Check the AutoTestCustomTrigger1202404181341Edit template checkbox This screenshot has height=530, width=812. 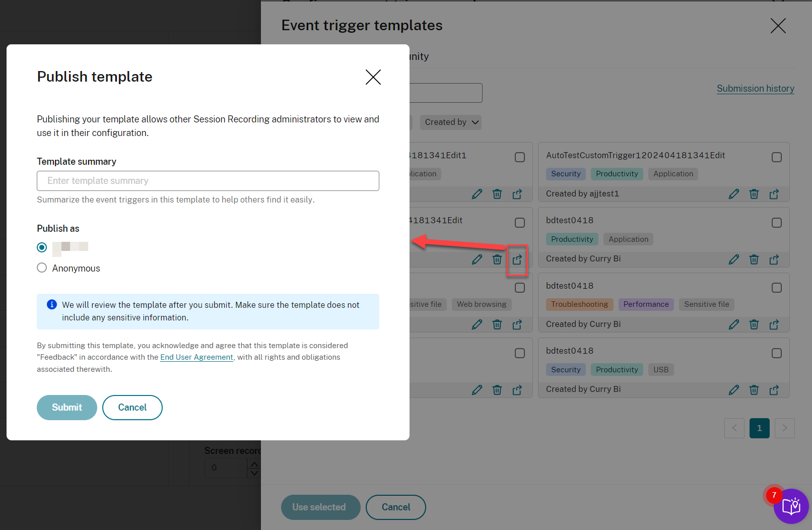click(x=777, y=157)
